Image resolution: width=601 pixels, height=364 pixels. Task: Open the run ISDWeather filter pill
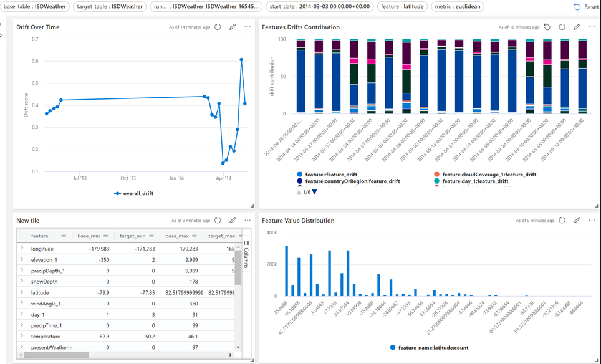206,6
